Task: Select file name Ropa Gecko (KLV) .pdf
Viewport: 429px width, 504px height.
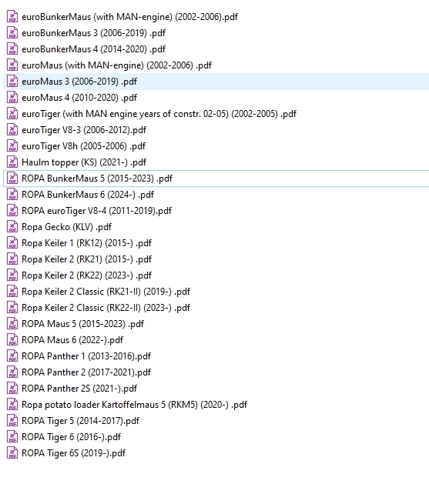Action: coord(66,227)
